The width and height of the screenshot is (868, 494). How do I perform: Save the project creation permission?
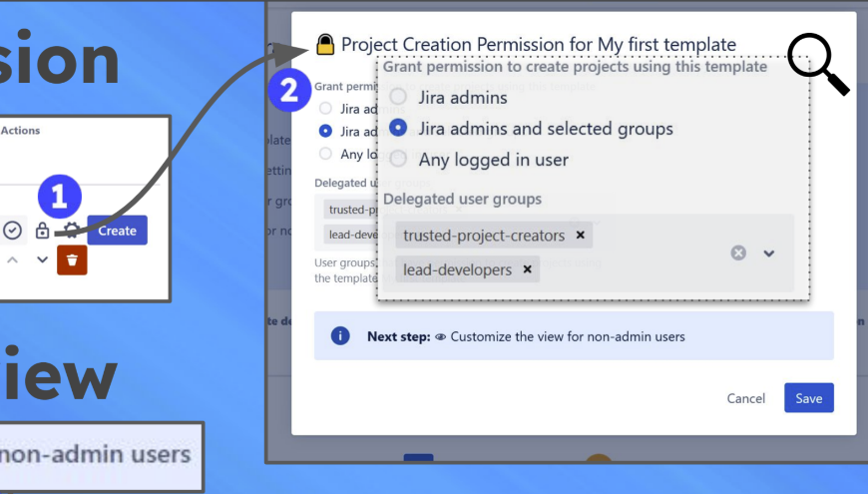click(x=809, y=397)
